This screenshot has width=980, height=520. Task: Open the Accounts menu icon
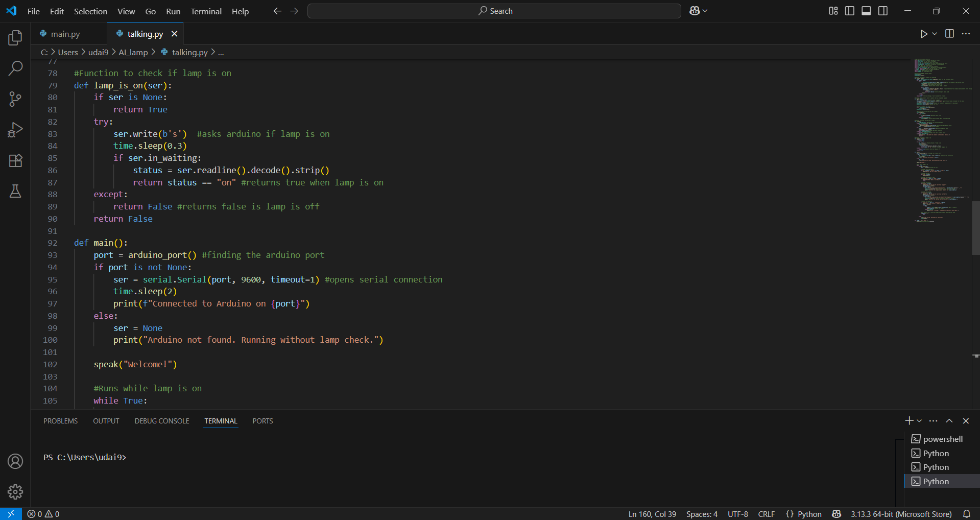click(x=15, y=461)
